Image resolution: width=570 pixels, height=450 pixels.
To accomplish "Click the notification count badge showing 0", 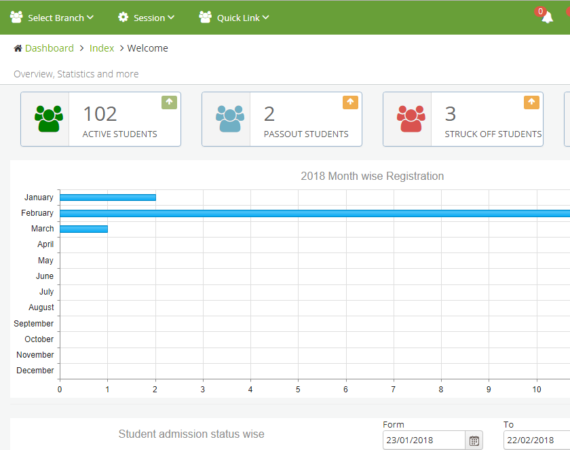I will pyautogui.click(x=541, y=11).
